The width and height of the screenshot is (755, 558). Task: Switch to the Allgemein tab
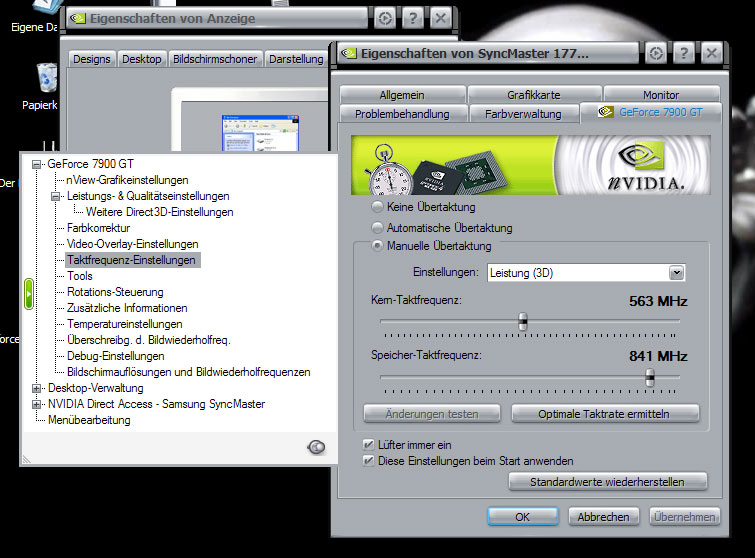point(402,95)
